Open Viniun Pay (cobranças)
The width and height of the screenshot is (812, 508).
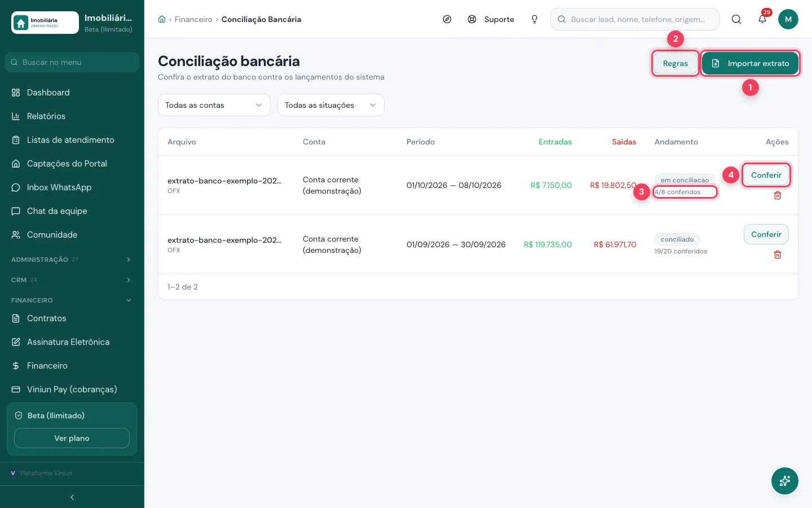click(72, 389)
